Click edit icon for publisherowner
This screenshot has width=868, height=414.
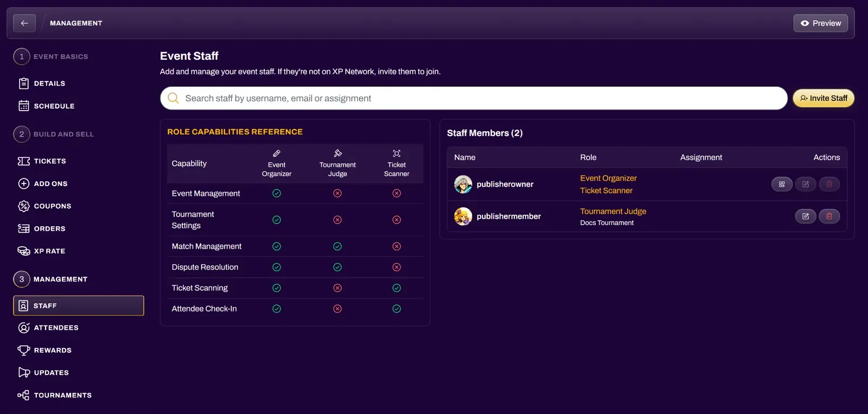(x=806, y=184)
